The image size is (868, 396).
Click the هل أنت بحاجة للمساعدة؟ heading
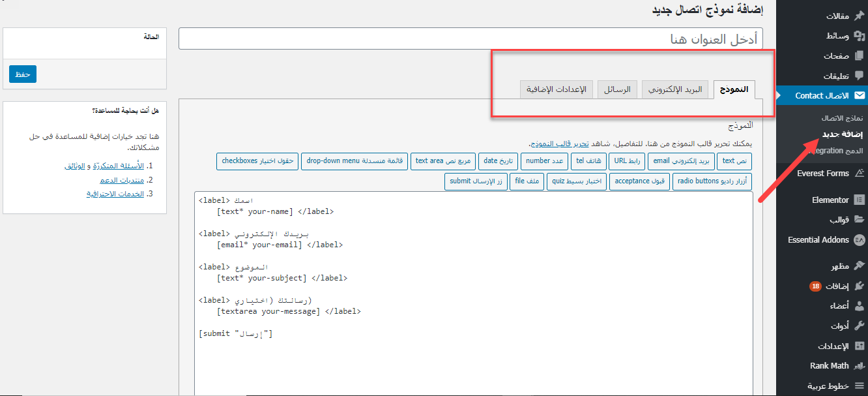pyautogui.click(x=126, y=111)
